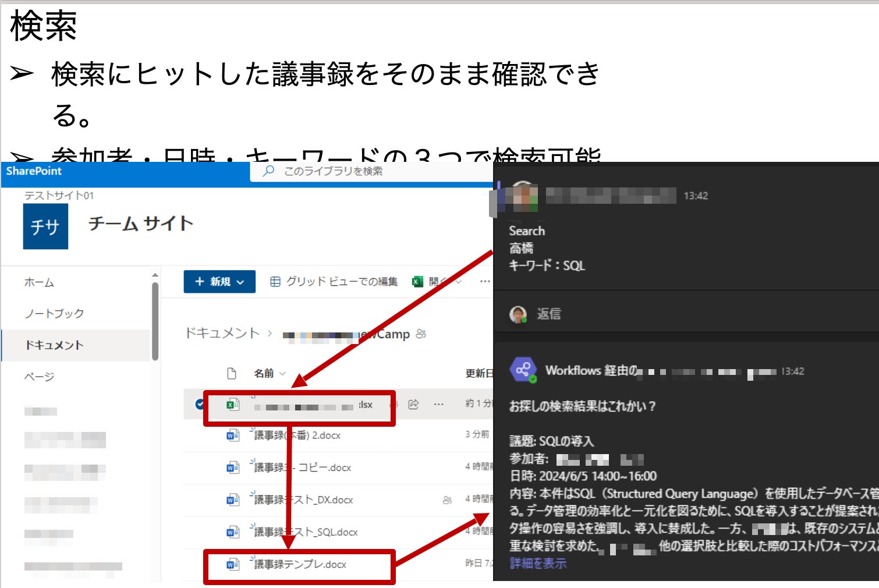Click shared icon on 議事録テスト_DX.docx row
Image resolution: width=879 pixels, height=588 pixels.
447,500
